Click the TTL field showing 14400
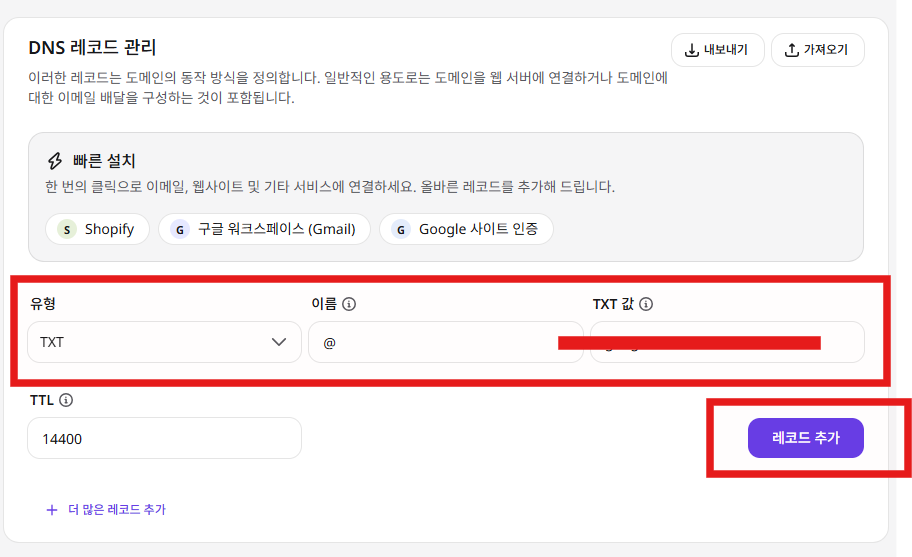This screenshot has height=557, width=912. pos(165,438)
